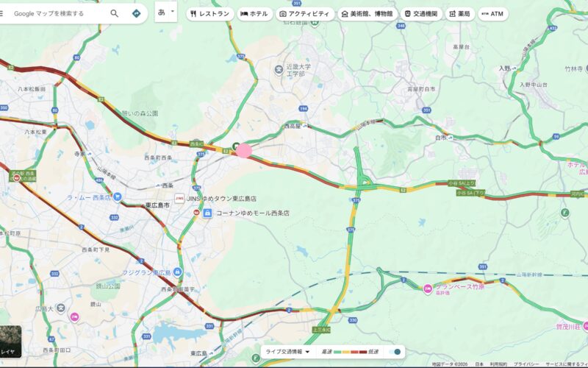This screenshot has width=588, height=368.
Task: Click the search magnifier icon
Action: click(115, 13)
